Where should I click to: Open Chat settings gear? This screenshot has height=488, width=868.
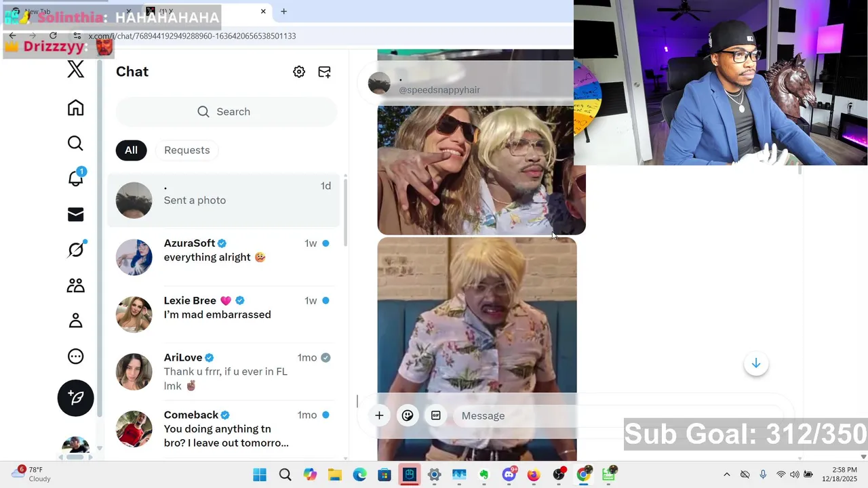299,72
